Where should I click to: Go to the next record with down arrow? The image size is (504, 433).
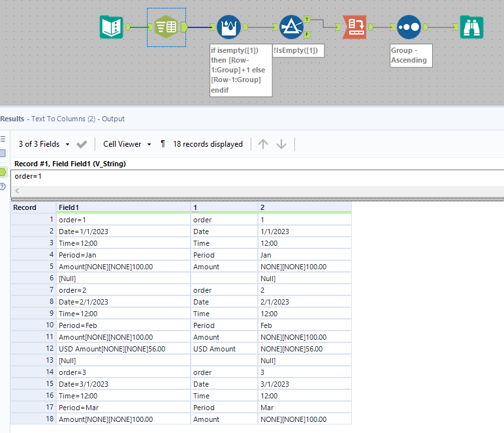[x=281, y=144]
